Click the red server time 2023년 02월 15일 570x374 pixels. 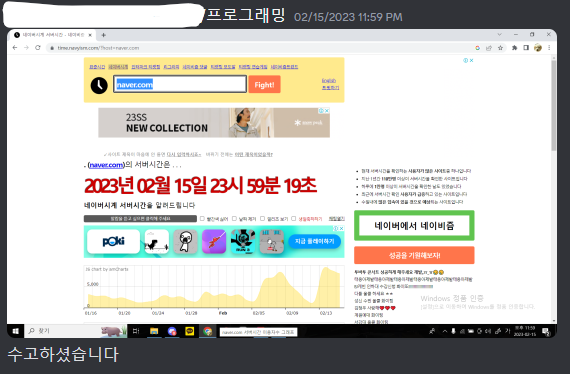200,186
